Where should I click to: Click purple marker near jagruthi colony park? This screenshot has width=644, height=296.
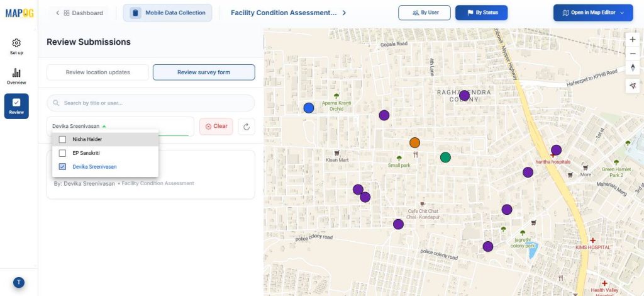point(488,247)
